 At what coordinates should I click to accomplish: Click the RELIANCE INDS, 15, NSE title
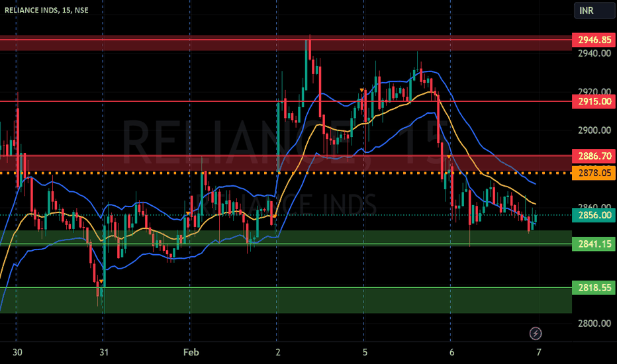tap(46, 10)
